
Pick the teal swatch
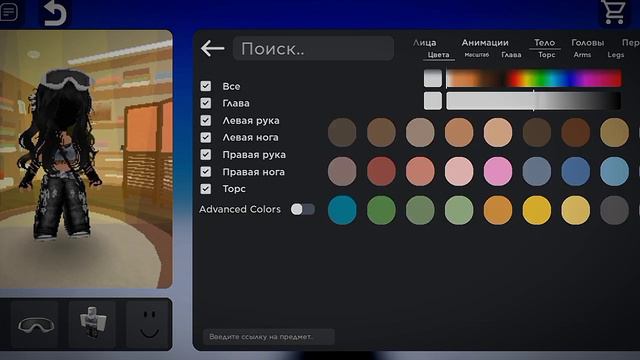(x=342, y=210)
